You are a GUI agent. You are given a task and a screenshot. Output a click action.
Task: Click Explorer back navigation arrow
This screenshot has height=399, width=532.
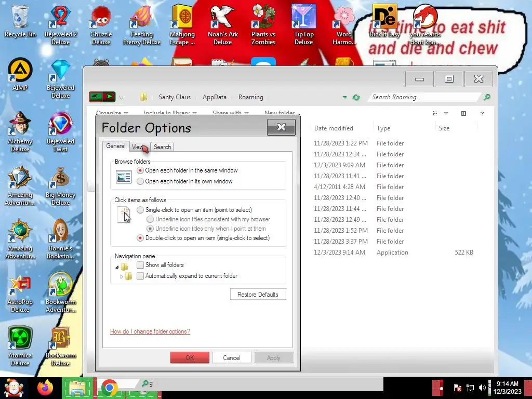point(96,97)
